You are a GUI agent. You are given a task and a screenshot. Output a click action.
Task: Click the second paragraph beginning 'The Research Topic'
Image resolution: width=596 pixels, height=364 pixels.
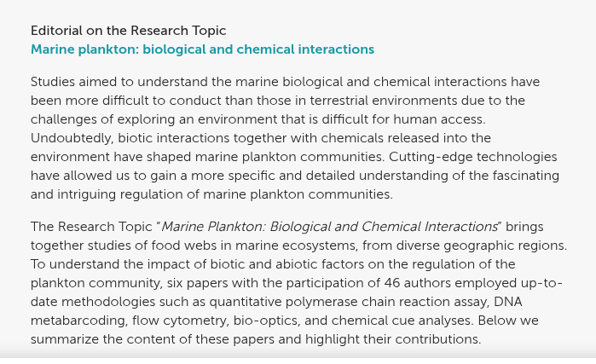point(298,283)
